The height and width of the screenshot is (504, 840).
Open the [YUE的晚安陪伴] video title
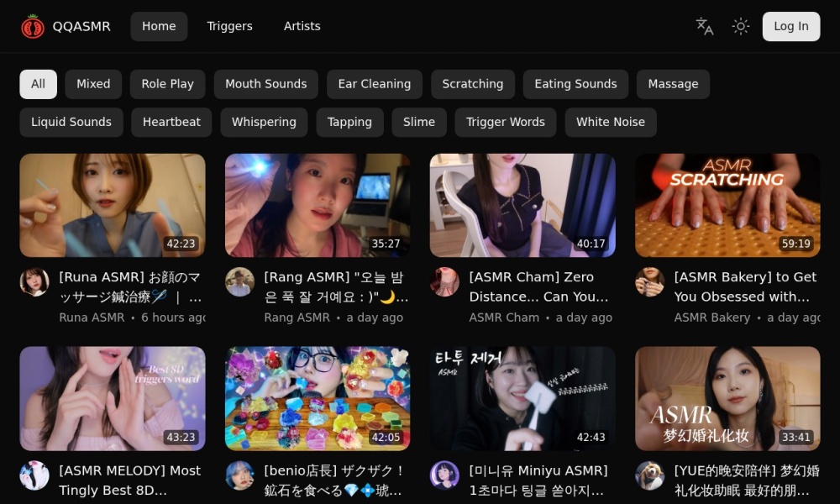point(747,480)
